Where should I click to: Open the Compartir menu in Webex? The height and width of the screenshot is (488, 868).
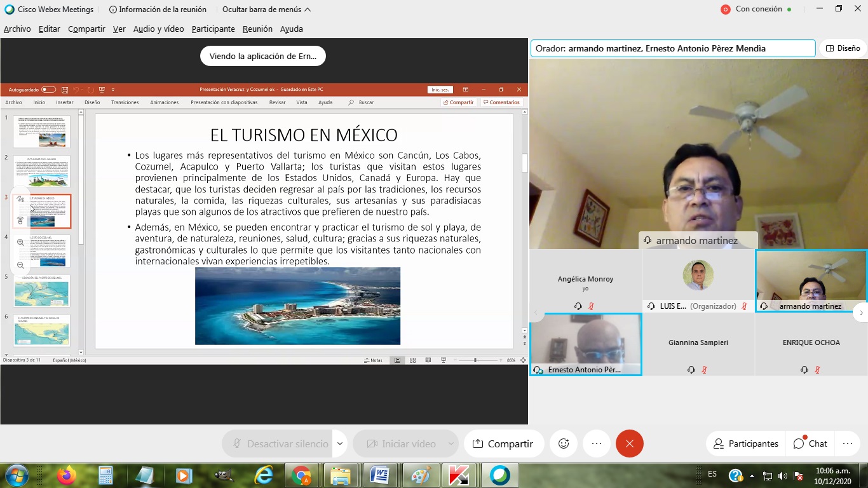point(86,29)
